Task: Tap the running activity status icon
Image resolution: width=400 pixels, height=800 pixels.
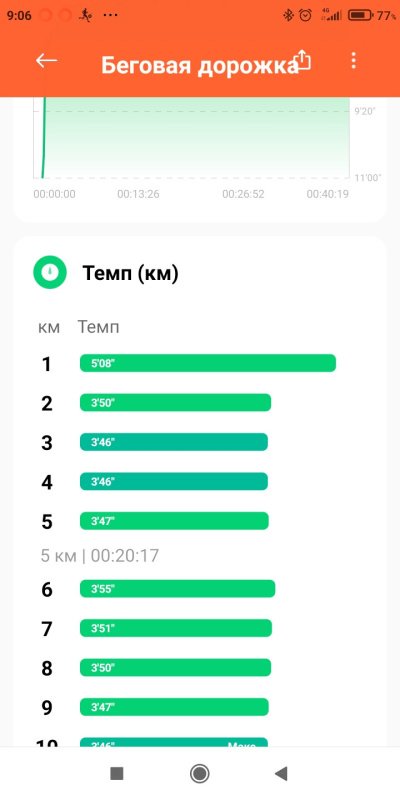Action: [85, 16]
